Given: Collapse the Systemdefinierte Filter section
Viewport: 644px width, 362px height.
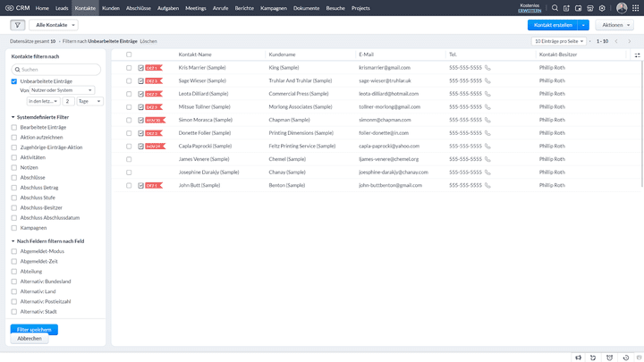Looking at the screenshot, I should click(13, 117).
